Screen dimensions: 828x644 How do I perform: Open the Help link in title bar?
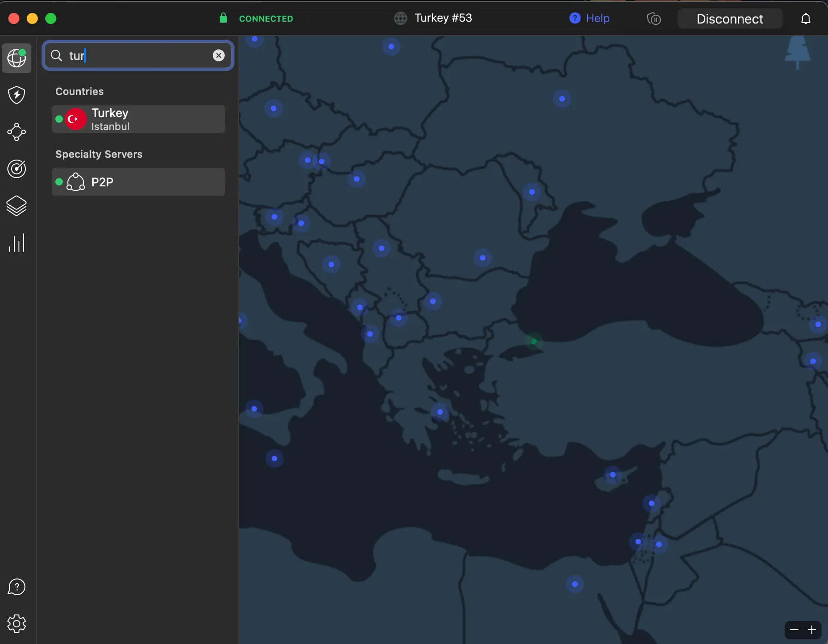point(598,18)
